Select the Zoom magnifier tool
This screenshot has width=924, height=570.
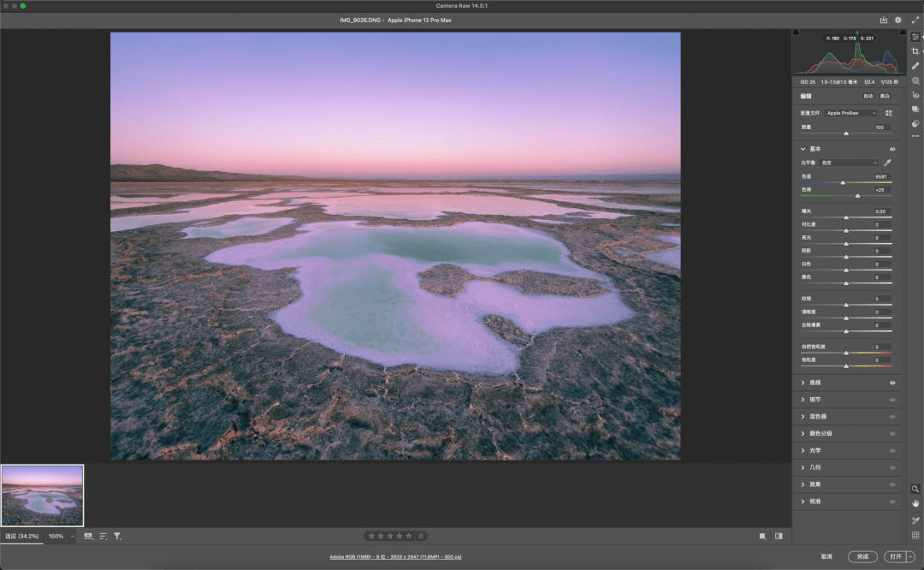click(x=915, y=489)
